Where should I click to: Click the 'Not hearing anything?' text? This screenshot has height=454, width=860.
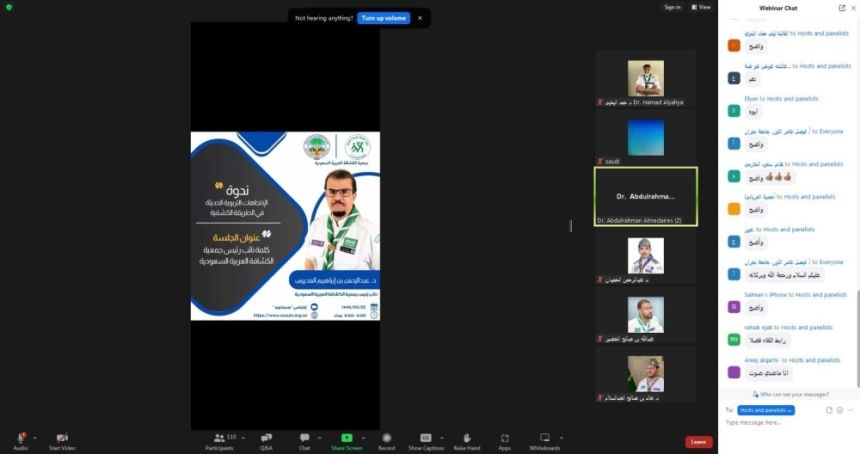pos(324,18)
